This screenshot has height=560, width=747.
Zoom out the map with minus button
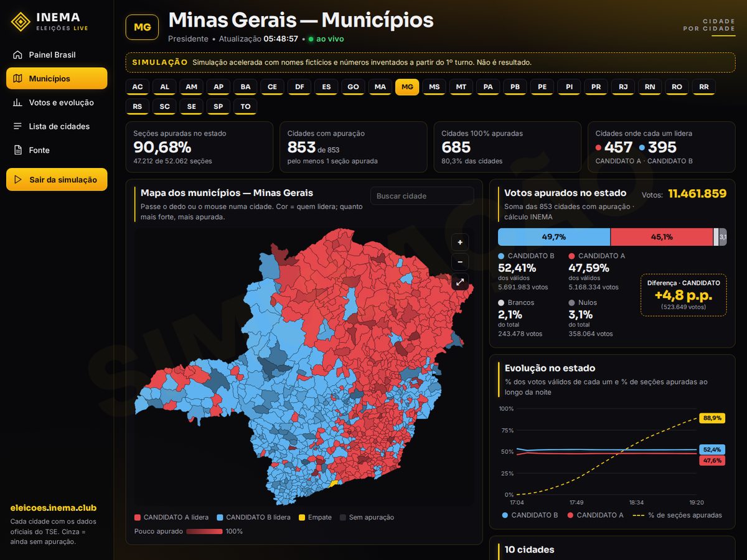460,262
